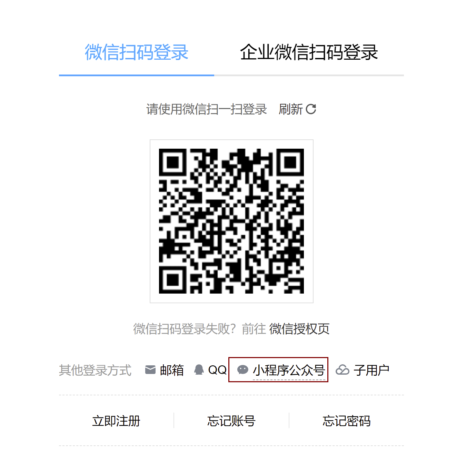Switch to the 微信扫码登录 tab
The height and width of the screenshot is (454, 476).
[x=137, y=52]
